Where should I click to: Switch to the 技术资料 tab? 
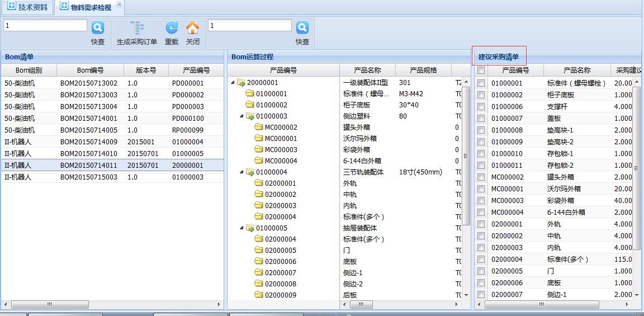[x=27, y=7]
